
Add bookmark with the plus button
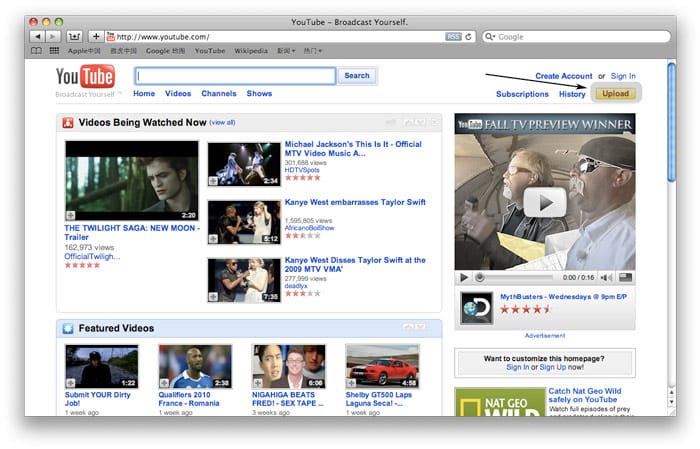point(96,37)
